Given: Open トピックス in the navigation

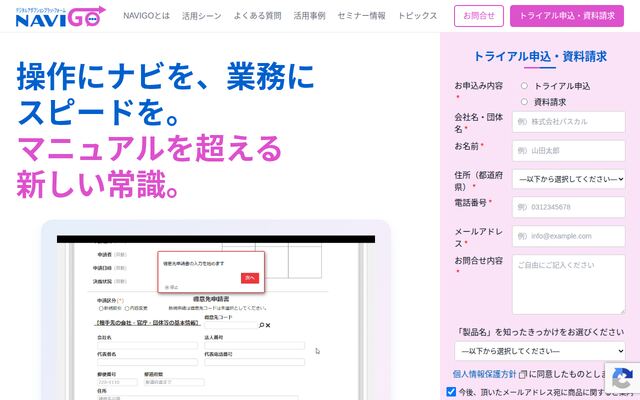Looking at the screenshot, I should tap(418, 16).
